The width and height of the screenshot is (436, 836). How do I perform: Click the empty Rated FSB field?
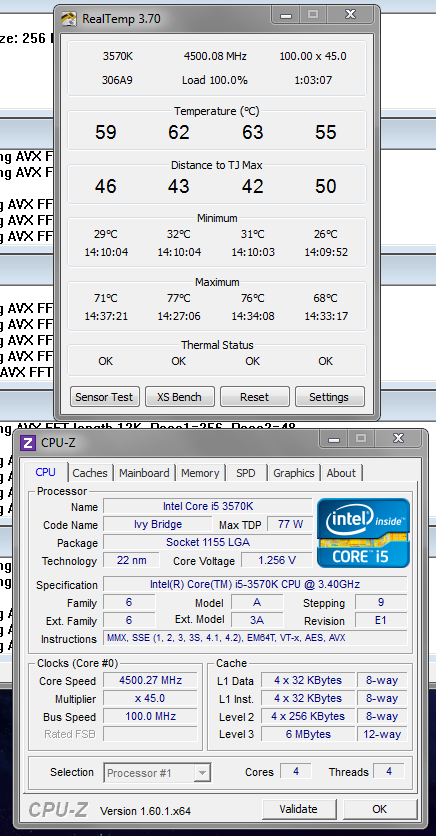(150, 734)
